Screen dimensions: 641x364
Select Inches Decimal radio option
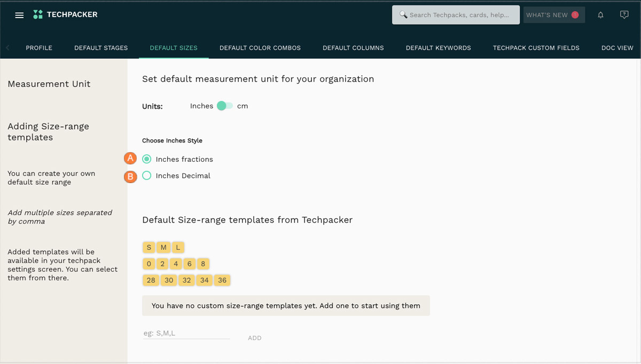[147, 176]
